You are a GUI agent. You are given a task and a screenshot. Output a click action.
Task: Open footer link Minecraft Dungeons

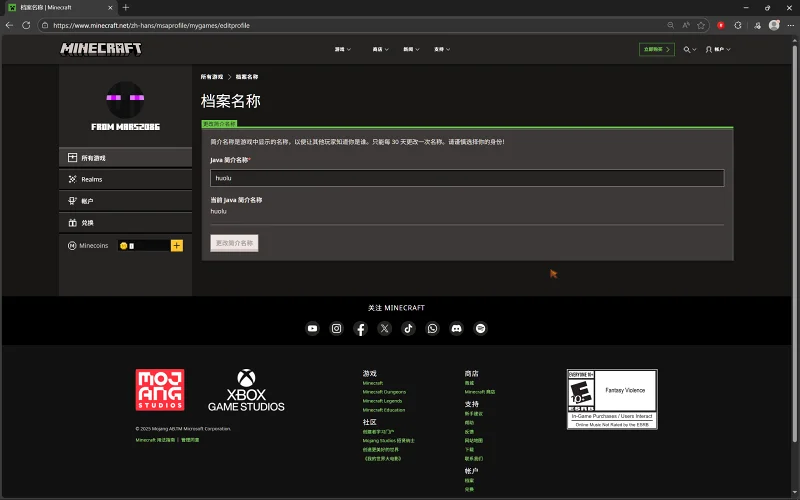(x=384, y=392)
